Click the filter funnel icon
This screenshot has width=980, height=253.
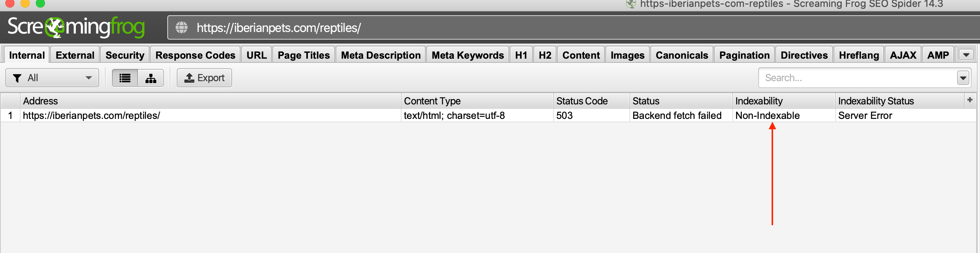point(17,78)
